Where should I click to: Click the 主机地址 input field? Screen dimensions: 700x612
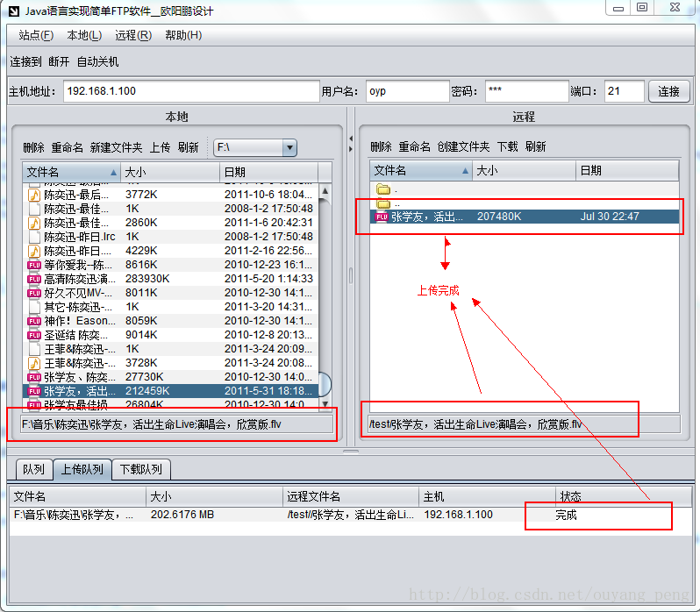tap(189, 91)
